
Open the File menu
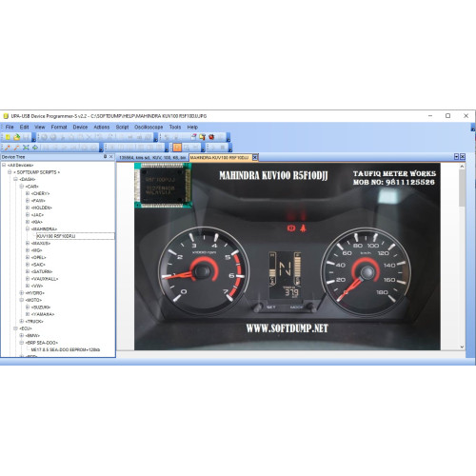click(x=10, y=127)
